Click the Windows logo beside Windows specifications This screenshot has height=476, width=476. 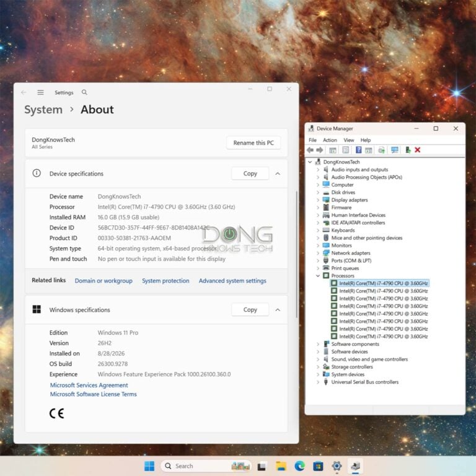(37, 309)
